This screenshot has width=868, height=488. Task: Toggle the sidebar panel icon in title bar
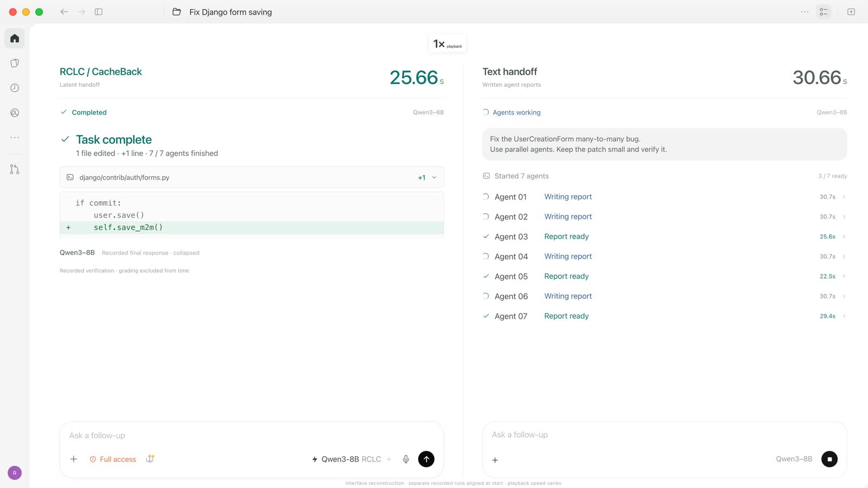pyautogui.click(x=99, y=12)
